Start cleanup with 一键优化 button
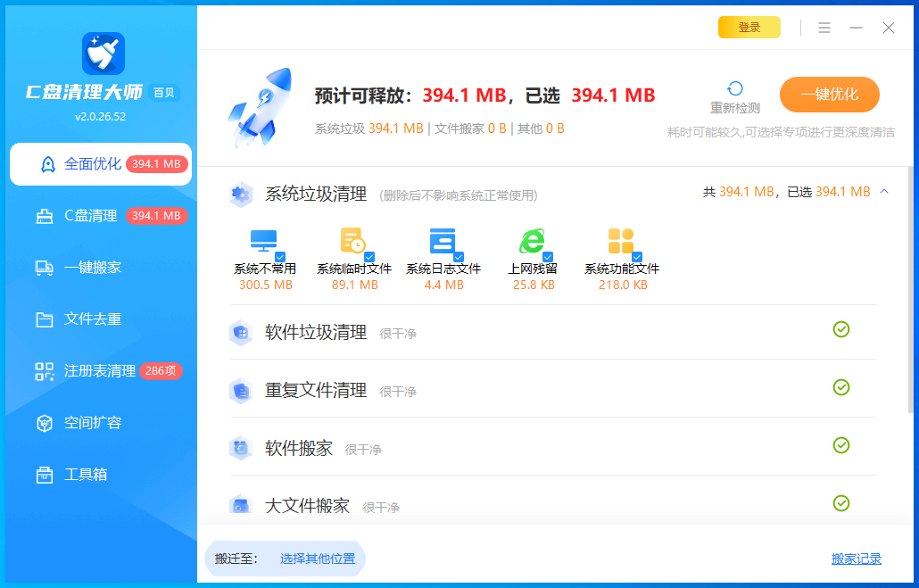Image resolution: width=919 pixels, height=588 pixels. click(829, 95)
